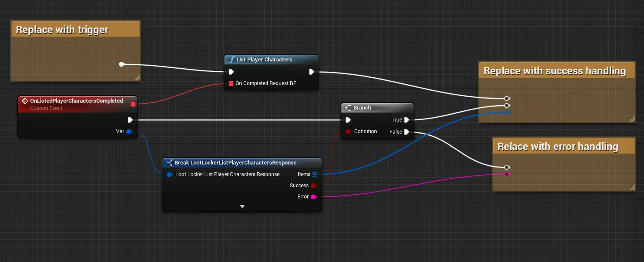This screenshot has width=644, height=262.
Task: Click the OnListedPlayerCharactersCompleted event diamond icon
Action: point(25,101)
